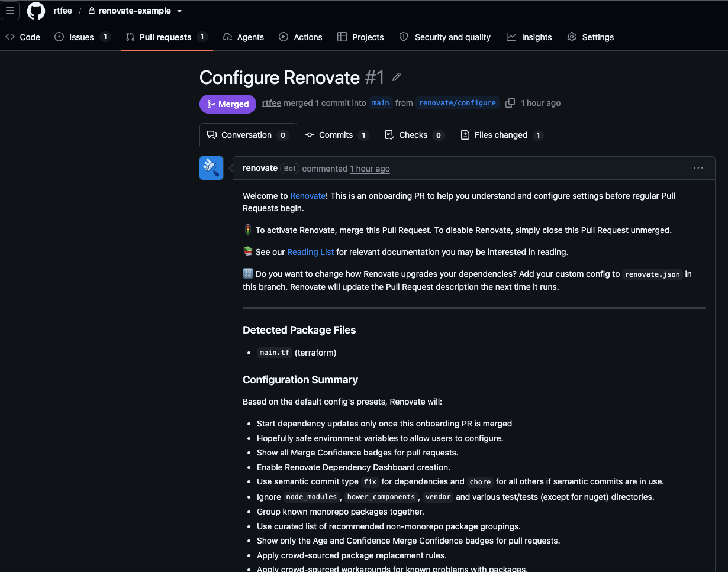This screenshot has height=572, width=728.
Task: Open the Code tab
Action: click(x=22, y=37)
